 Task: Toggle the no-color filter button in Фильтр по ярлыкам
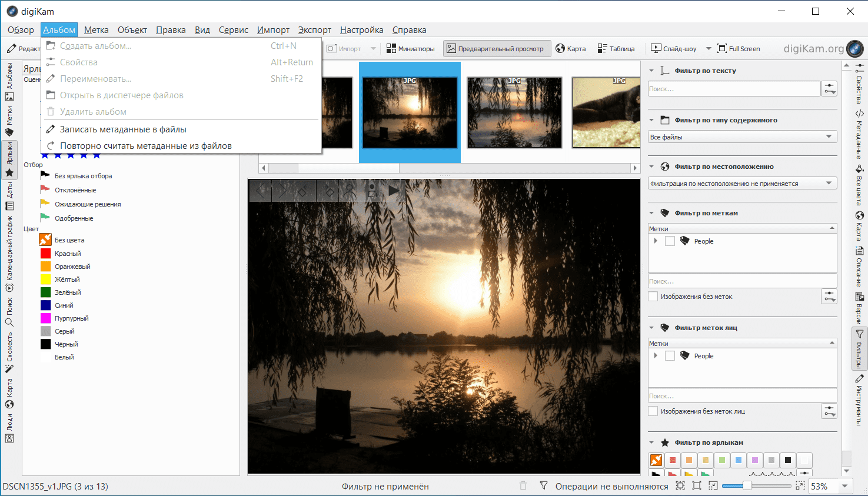pos(656,460)
